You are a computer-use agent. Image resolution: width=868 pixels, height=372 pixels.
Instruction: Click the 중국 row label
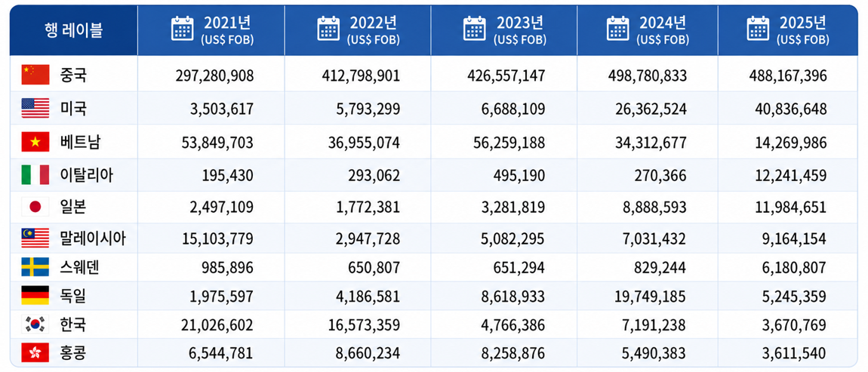tap(73, 75)
